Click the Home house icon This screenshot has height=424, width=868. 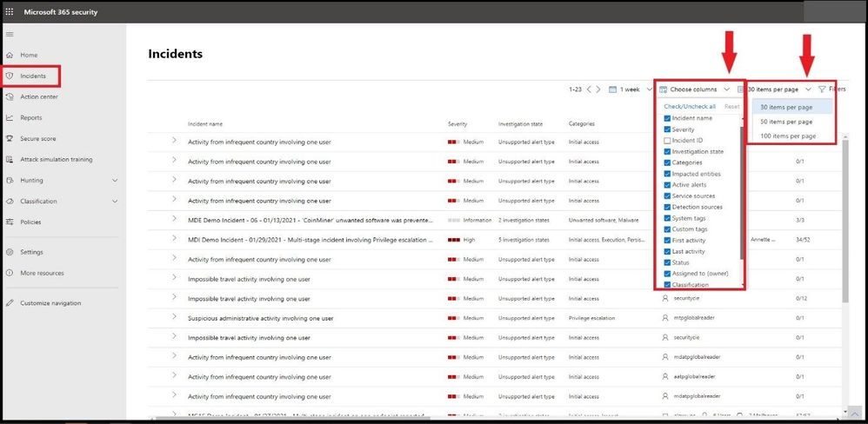click(x=10, y=56)
